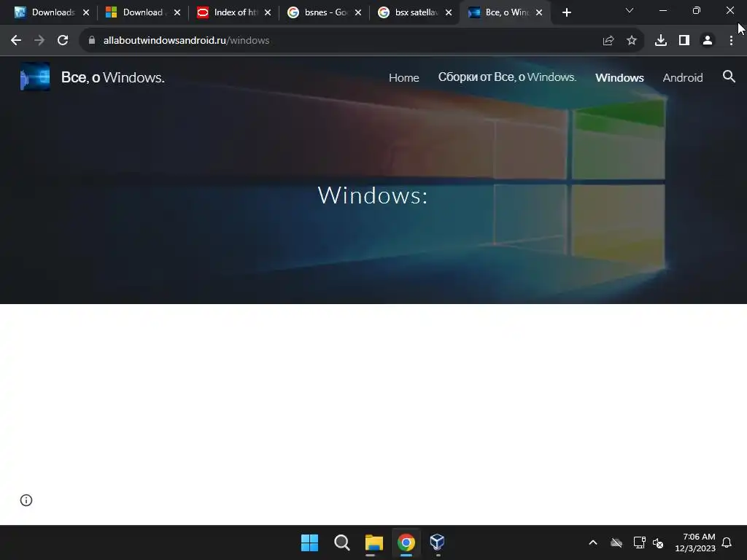This screenshot has width=747, height=560.
Task: View site security lock info
Action: click(x=91, y=41)
